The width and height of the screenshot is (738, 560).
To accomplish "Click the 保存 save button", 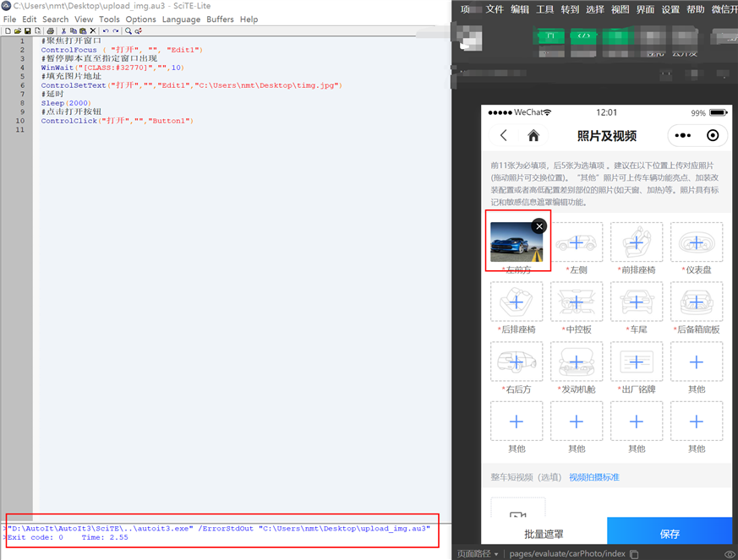I will coord(670,531).
